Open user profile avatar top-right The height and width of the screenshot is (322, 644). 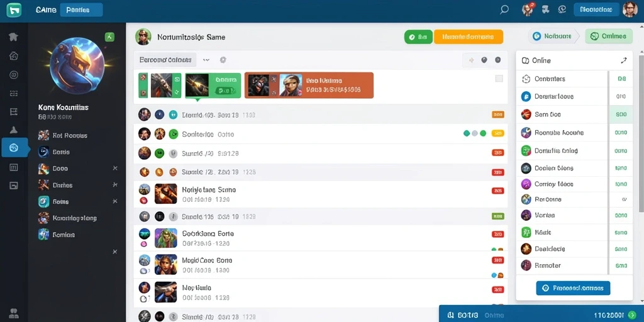[x=630, y=9]
